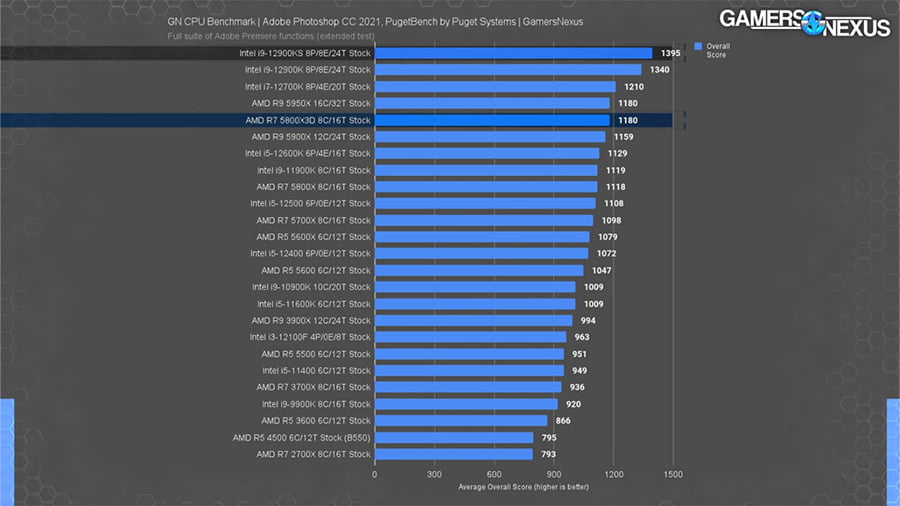Select the Intel i9-9900K bar
The height and width of the screenshot is (506, 900).
pos(466,404)
